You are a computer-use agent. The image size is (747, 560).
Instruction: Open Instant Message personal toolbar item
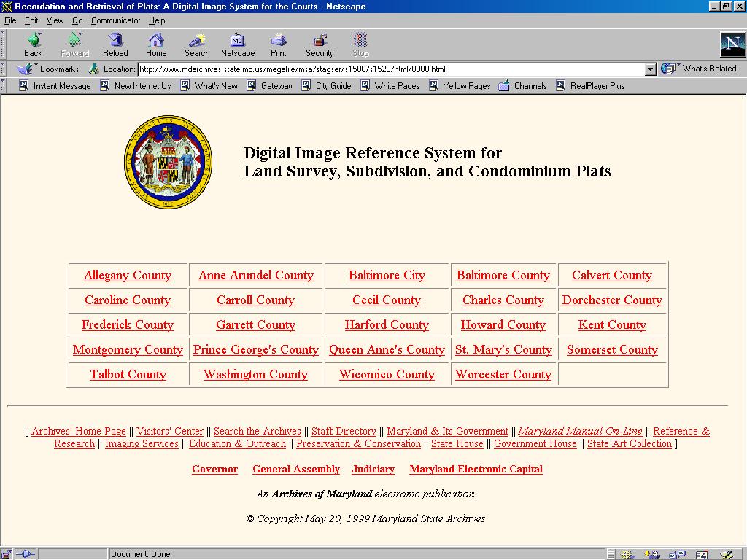[x=55, y=86]
